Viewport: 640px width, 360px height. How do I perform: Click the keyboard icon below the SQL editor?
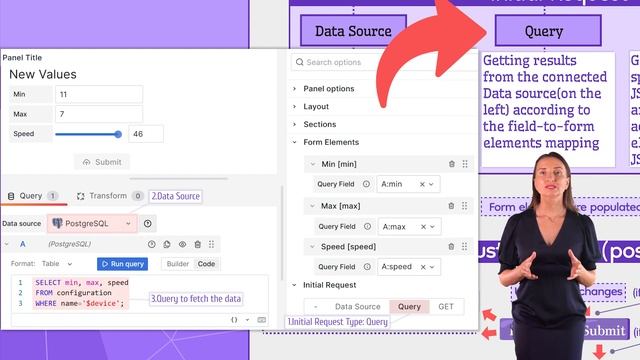click(x=262, y=320)
